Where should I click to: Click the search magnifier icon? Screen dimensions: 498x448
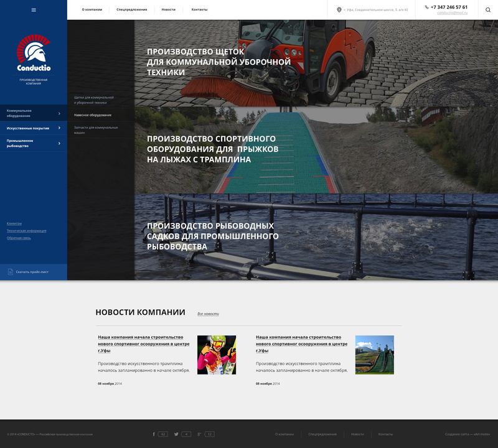click(x=488, y=10)
